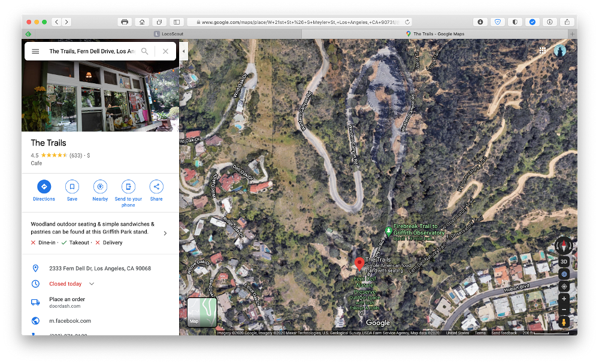Click the compass control
This screenshot has width=599, height=364.
[x=564, y=245]
